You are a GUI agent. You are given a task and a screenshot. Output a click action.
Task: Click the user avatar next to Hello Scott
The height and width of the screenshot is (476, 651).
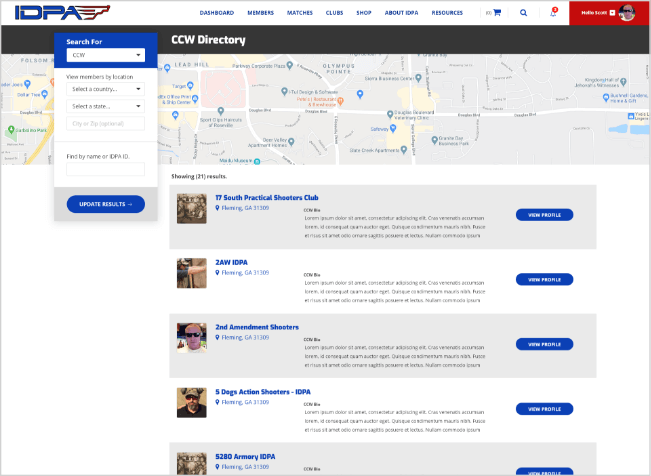(627, 13)
